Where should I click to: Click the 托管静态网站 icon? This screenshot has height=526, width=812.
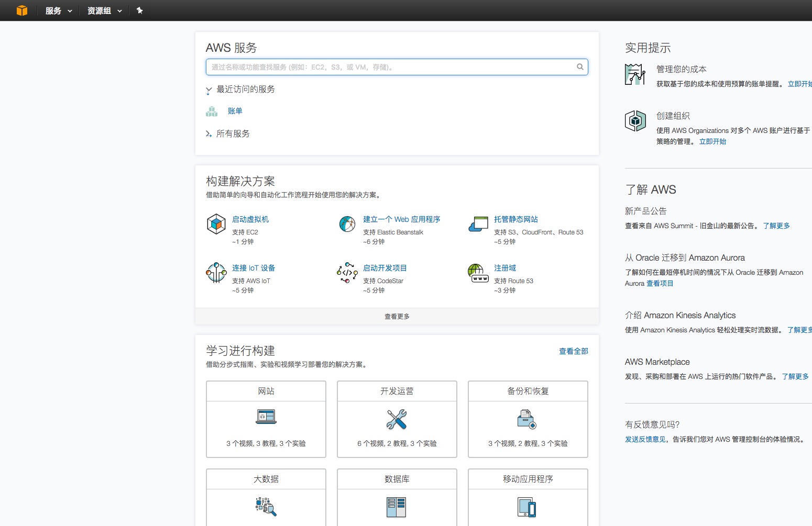pos(478,224)
